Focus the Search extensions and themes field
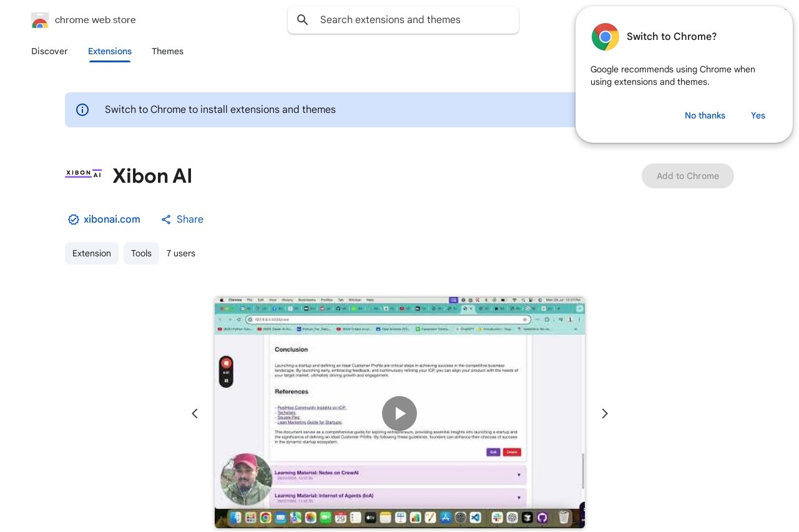The image size is (799, 532). [x=403, y=20]
